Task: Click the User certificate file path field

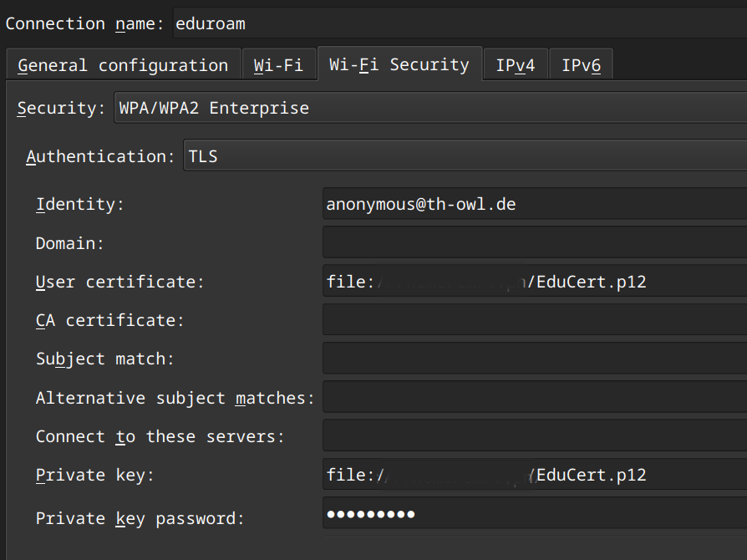Action: [x=534, y=283]
